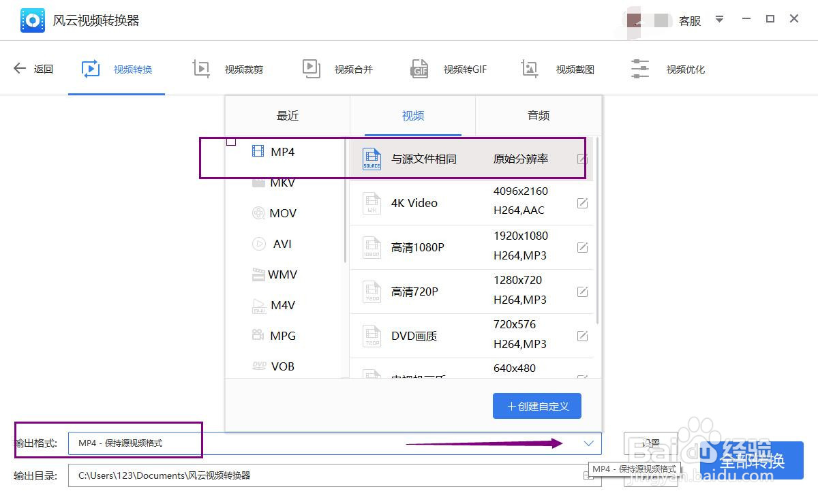Choose 与源文件相同 preset
This screenshot has height=504, width=818.
(471, 159)
